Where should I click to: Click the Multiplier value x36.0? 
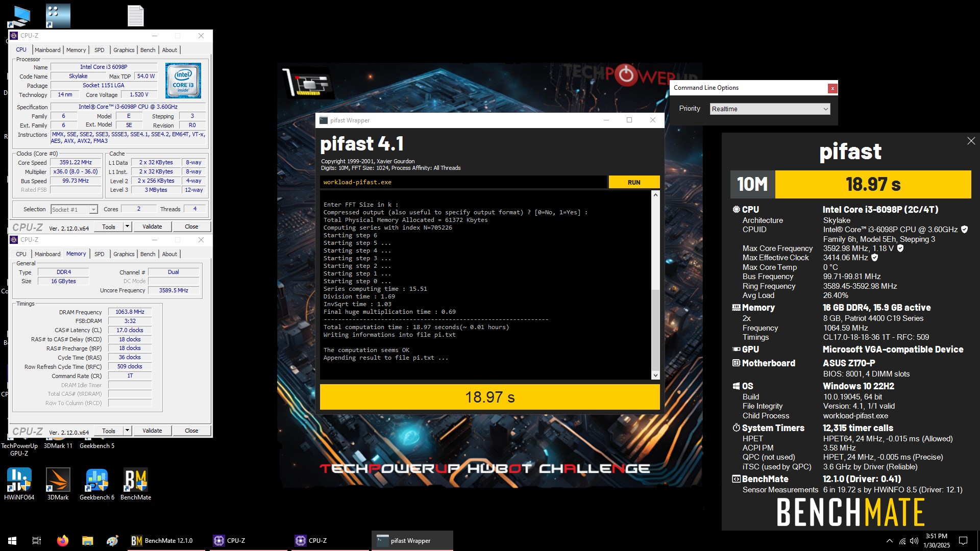coord(76,172)
